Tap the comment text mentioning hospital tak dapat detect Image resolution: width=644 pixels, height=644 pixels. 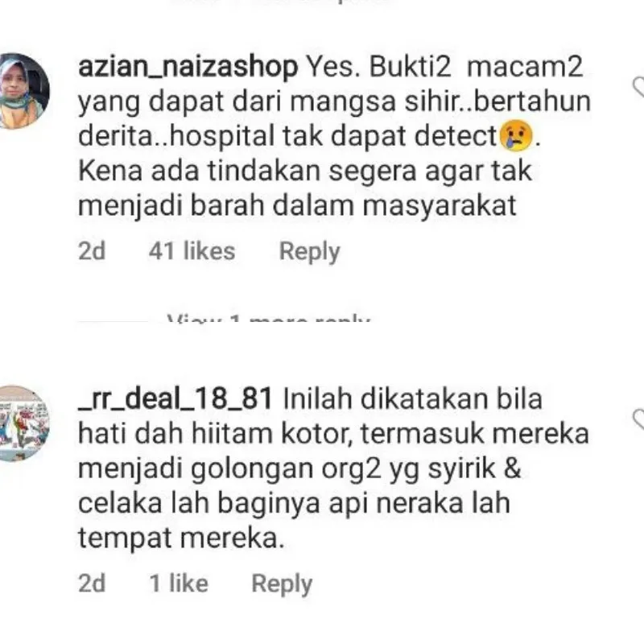334,136
